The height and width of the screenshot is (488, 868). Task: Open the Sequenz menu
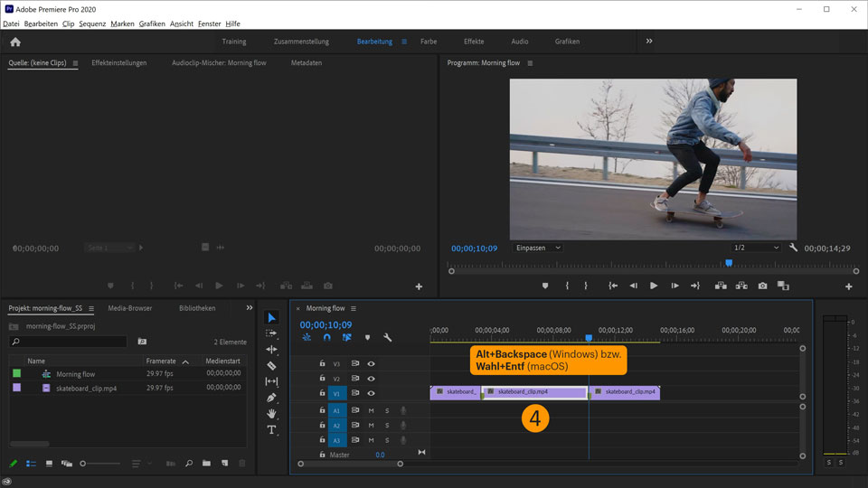tap(92, 23)
